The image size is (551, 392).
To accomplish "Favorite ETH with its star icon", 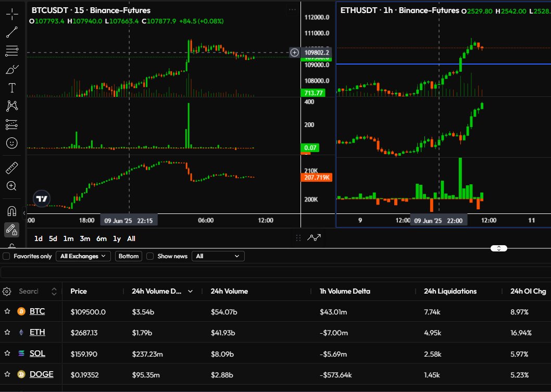I will (7, 332).
